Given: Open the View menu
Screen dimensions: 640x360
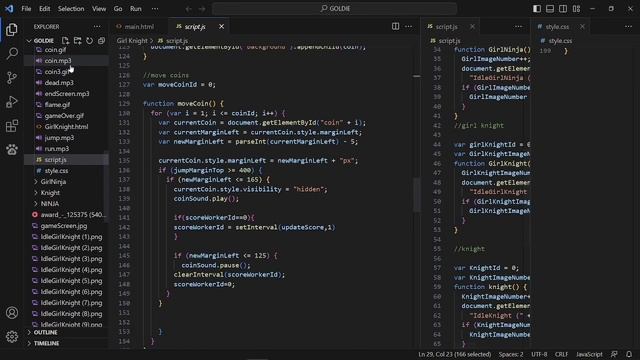Looking at the screenshot, I should tap(99, 9).
